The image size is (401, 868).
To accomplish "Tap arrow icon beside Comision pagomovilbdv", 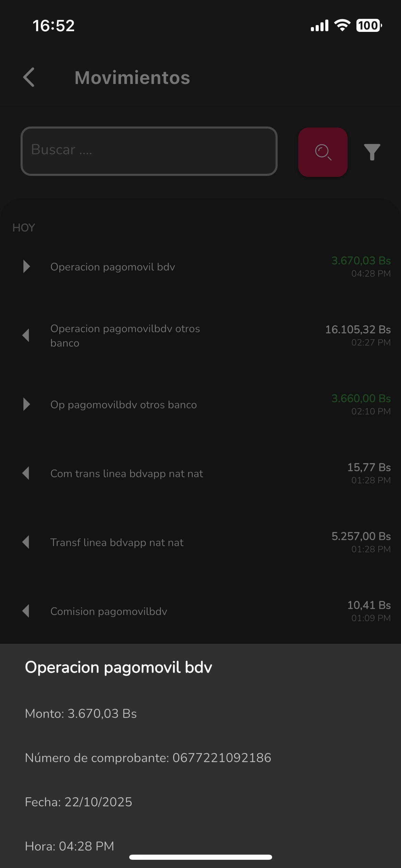I will click(26, 611).
